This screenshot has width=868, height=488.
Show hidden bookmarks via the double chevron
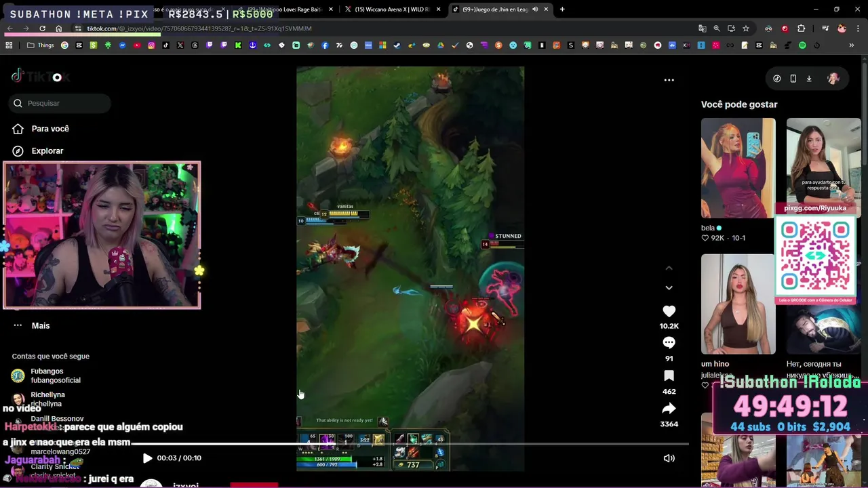click(x=852, y=45)
